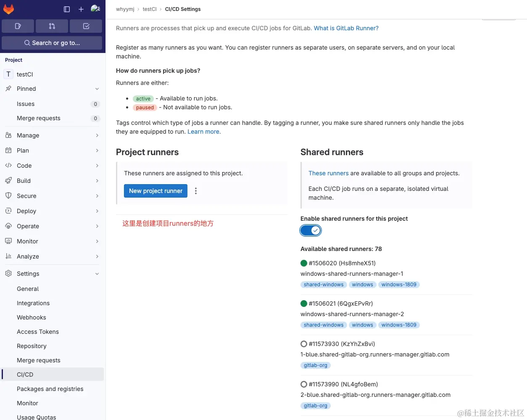Open the kebab menu beside New project runner
Screen dimensions: 527x420
(196, 190)
